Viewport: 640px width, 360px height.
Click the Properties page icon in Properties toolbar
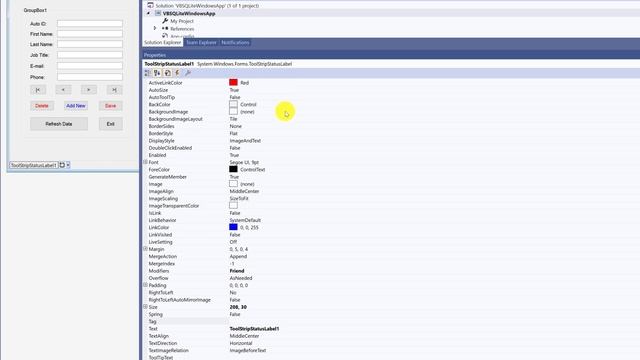tap(167, 73)
